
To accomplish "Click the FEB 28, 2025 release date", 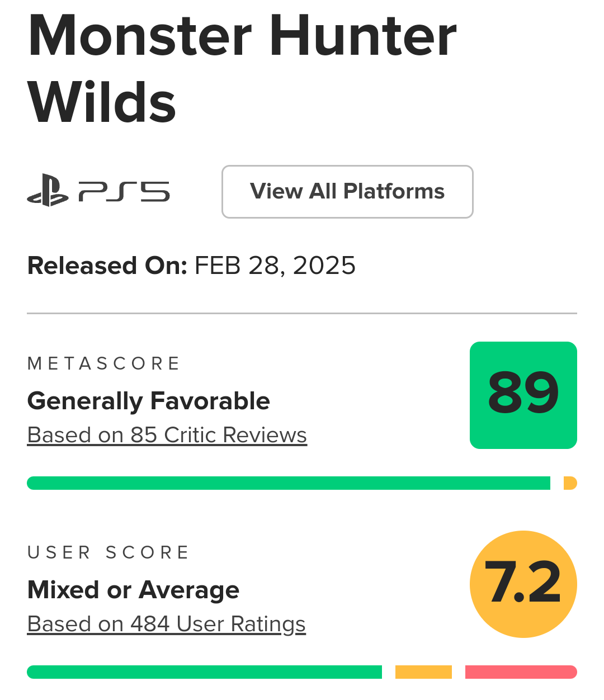I will [275, 266].
